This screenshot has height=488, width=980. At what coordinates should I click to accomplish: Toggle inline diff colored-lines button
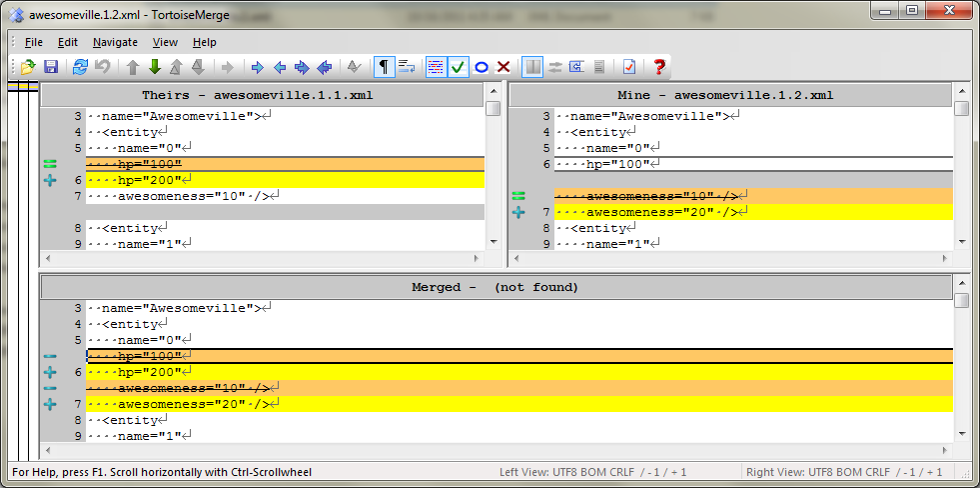click(x=437, y=67)
